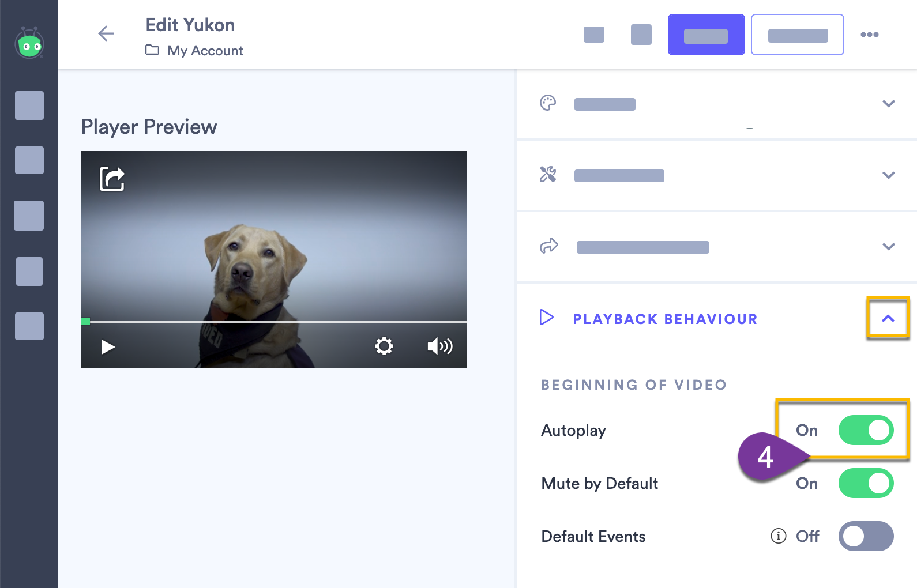Screen dimensions: 917x588
Task: Turn off the Autoplay toggle
Action: pyautogui.click(x=866, y=430)
